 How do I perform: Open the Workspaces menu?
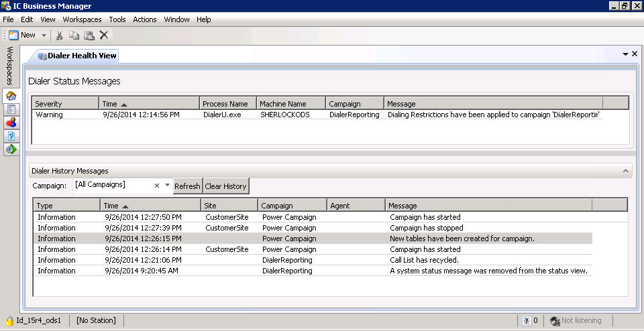(82, 19)
